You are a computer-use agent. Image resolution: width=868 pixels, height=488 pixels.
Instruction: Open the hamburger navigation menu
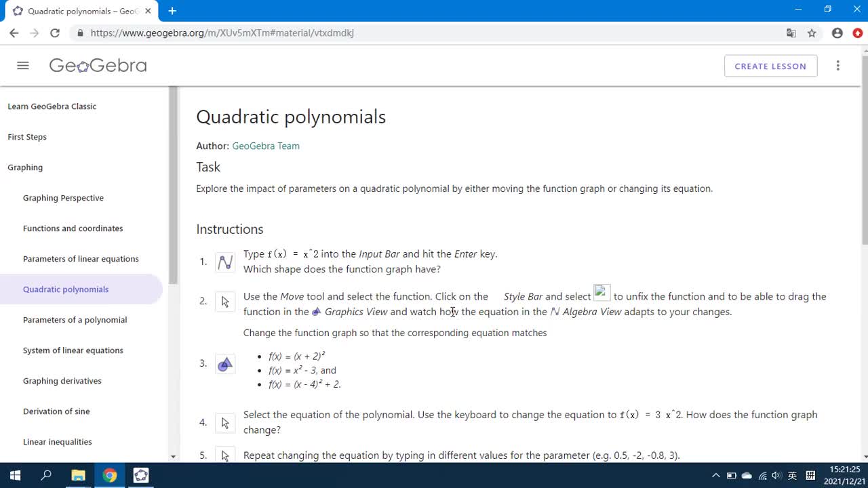[23, 66]
